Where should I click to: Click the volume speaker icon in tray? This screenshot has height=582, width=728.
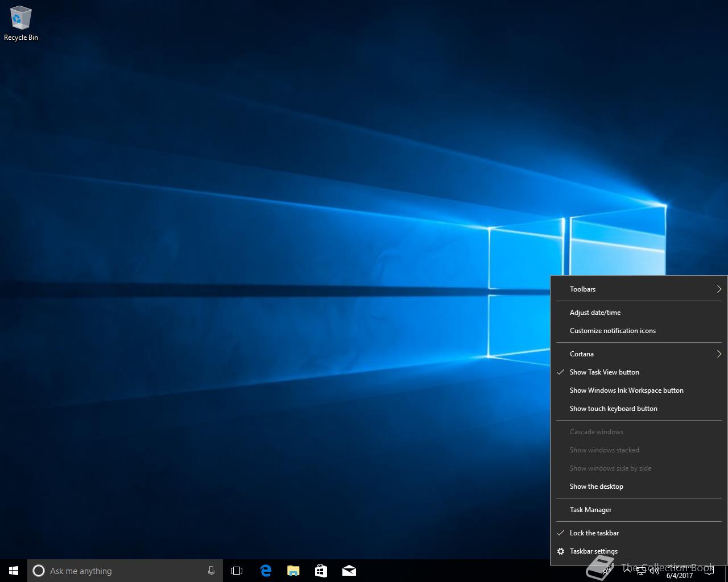(654, 571)
